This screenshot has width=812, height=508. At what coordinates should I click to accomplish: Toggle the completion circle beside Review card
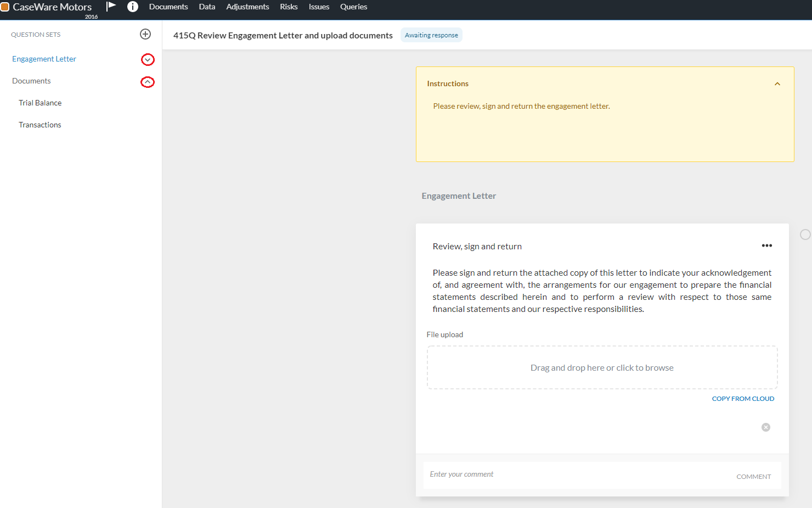[805, 235]
